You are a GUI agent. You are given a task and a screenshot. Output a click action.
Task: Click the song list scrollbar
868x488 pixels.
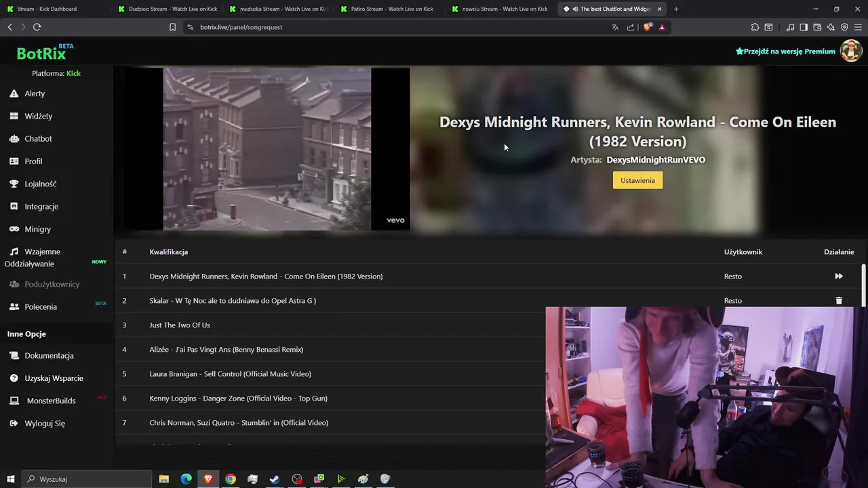point(863,285)
